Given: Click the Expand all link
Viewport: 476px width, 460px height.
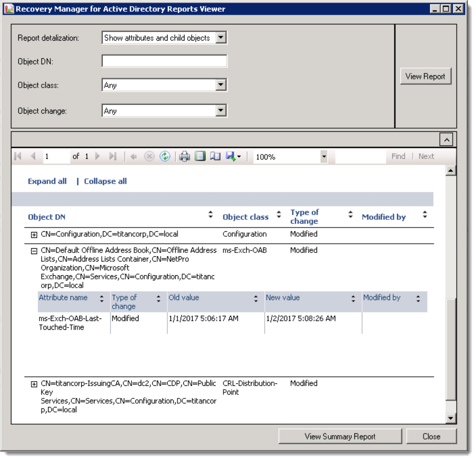Looking at the screenshot, I should [x=47, y=181].
